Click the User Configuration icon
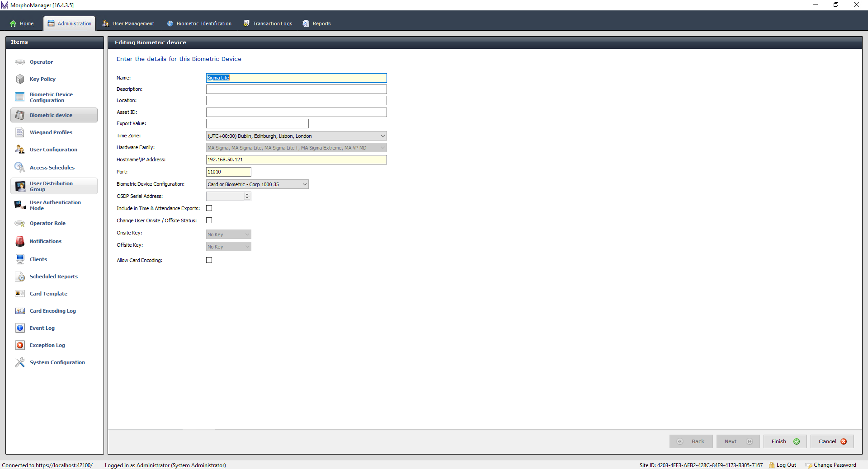This screenshot has width=868, height=469. 20,150
